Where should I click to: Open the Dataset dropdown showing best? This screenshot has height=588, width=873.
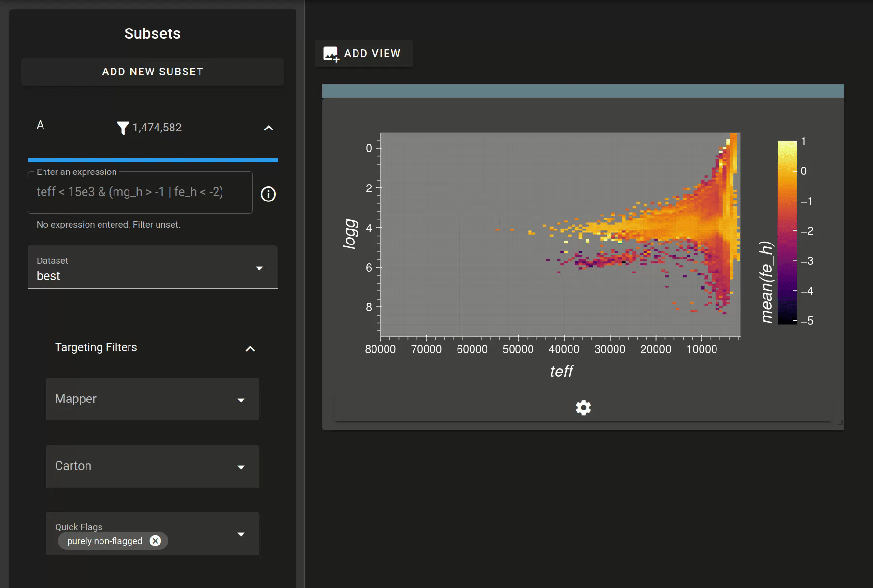(x=152, y=267)
